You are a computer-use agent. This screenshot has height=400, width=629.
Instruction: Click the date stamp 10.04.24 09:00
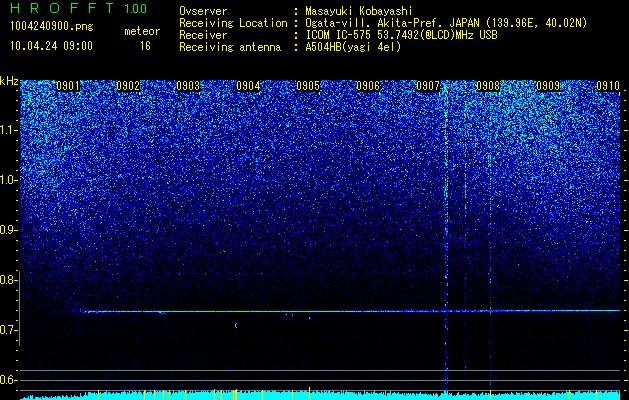51,46
